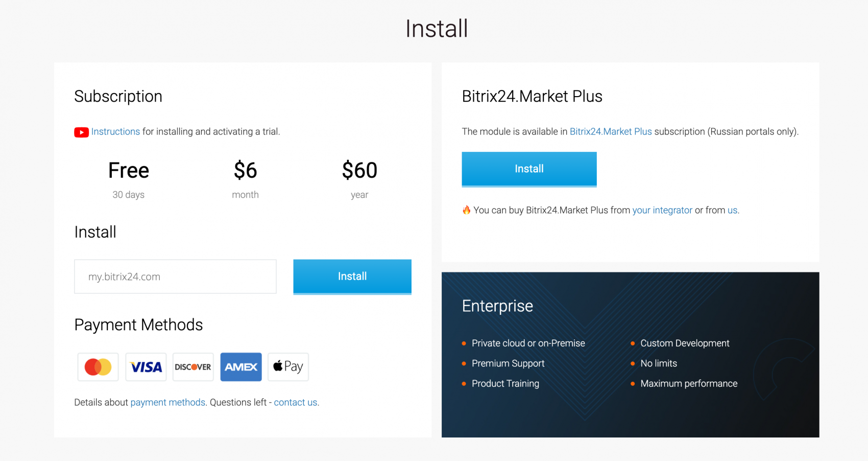Viewport: 868px width, 461px height.
Task: Select the Mastercard payment icon
Action: click(x=98, y=366)
